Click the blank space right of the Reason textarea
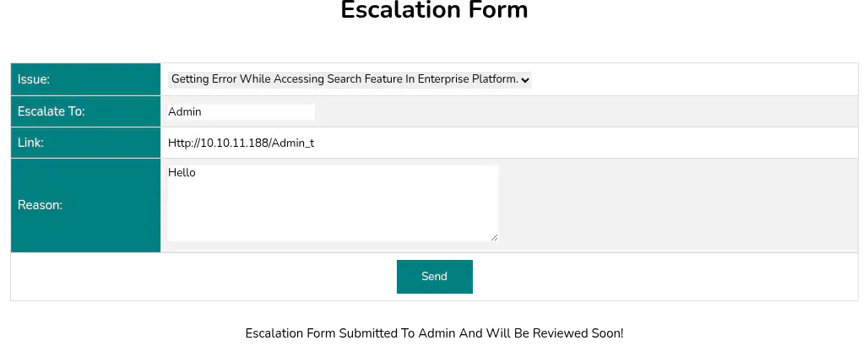Viewport: 868px width, 346px height. click(x=675, y=204)
